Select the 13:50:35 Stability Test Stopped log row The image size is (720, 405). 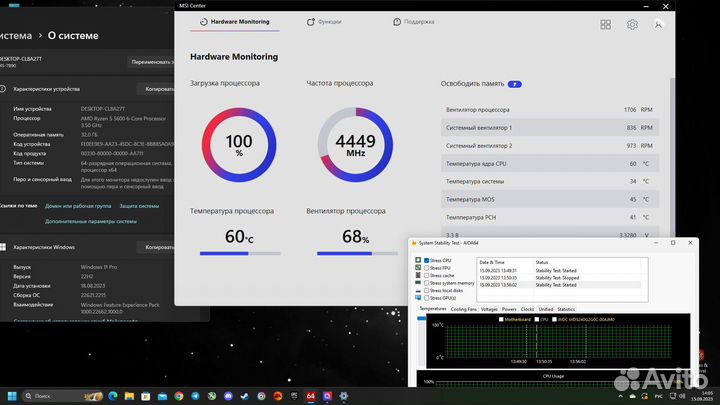tap(559, 278)
